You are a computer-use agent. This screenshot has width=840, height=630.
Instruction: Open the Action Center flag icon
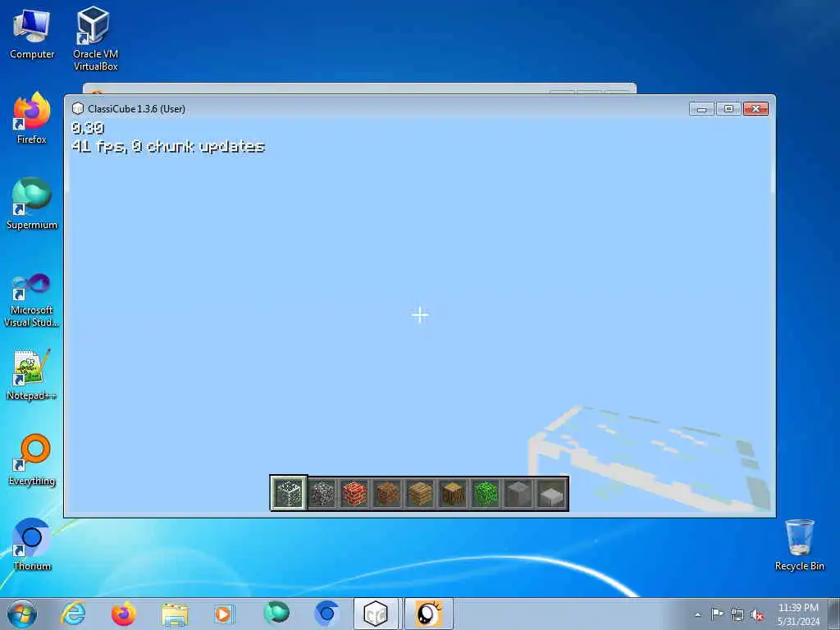[717, 614]
